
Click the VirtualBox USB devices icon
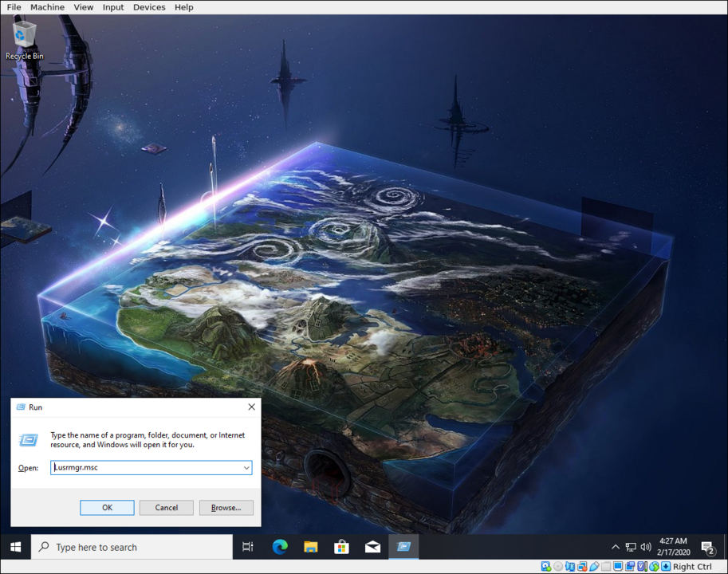click(x=594, y=566)
